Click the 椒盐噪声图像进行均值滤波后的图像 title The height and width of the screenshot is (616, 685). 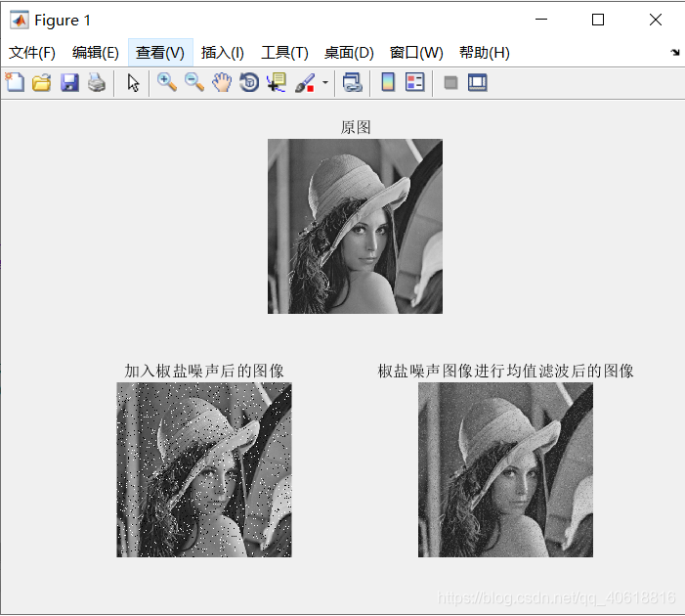(505, 371)
